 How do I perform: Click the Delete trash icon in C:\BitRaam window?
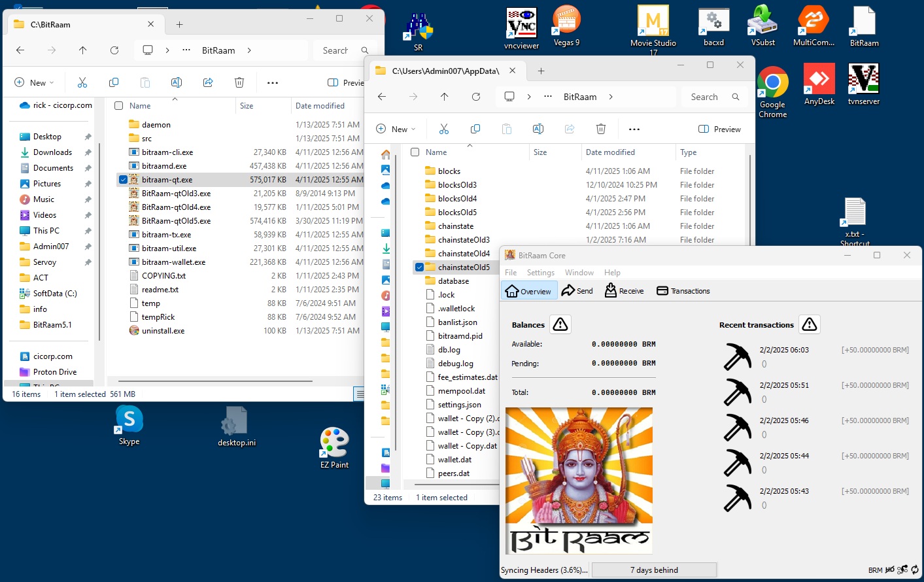(x=239, y=82)
